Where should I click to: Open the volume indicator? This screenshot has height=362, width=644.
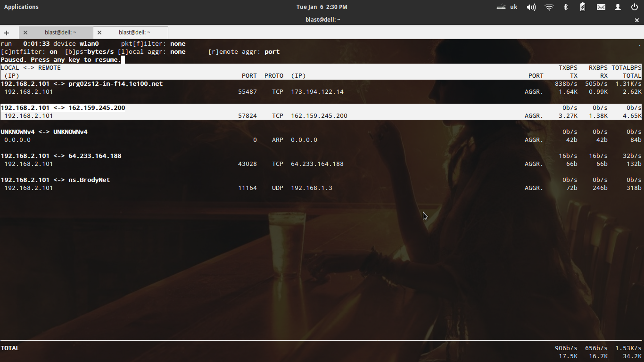531,7
